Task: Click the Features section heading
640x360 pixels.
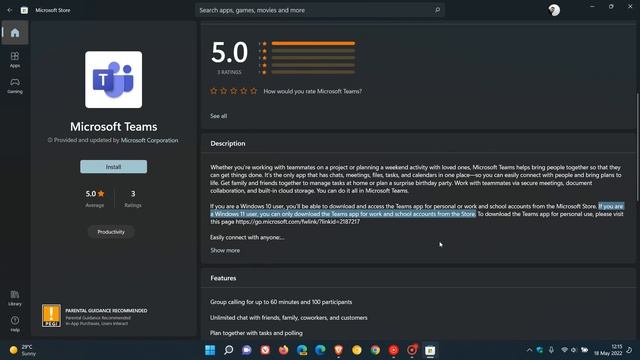Action: click(223, 278)
